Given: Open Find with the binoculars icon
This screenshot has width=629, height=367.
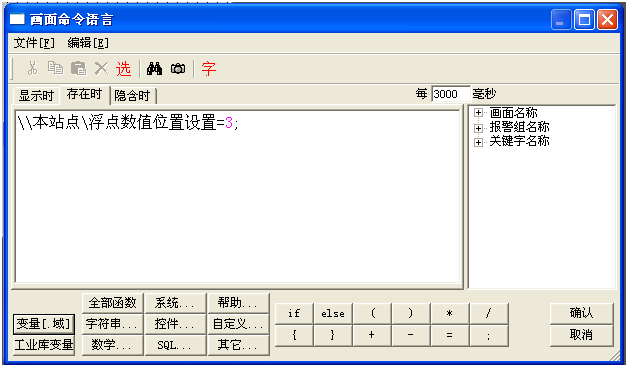Looking at the screenshot, I should (154, 69).
